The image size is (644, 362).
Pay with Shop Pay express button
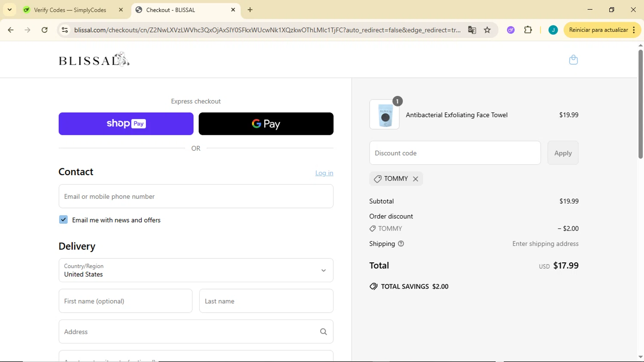pyautogui.click(x=126, y=124)
